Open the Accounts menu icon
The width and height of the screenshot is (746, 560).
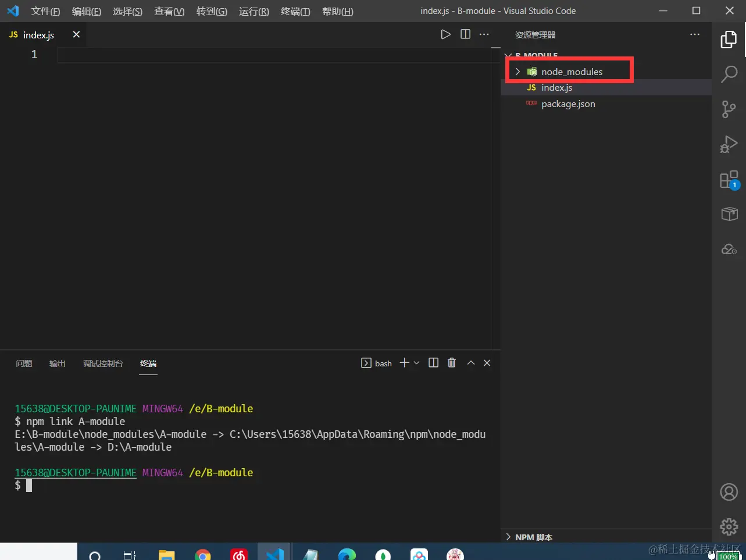click(729, 492)
